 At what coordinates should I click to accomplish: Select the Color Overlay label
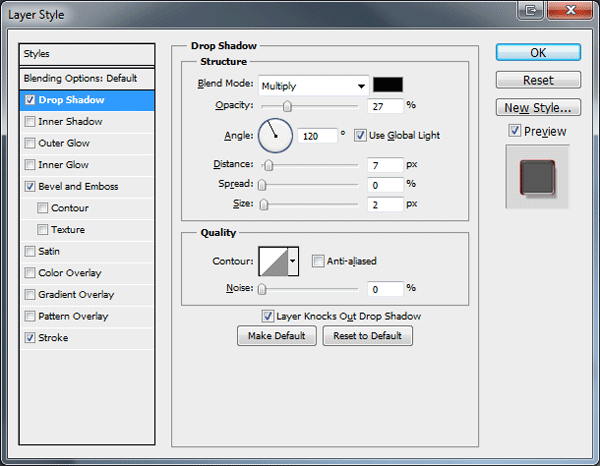tap(70, 273)
